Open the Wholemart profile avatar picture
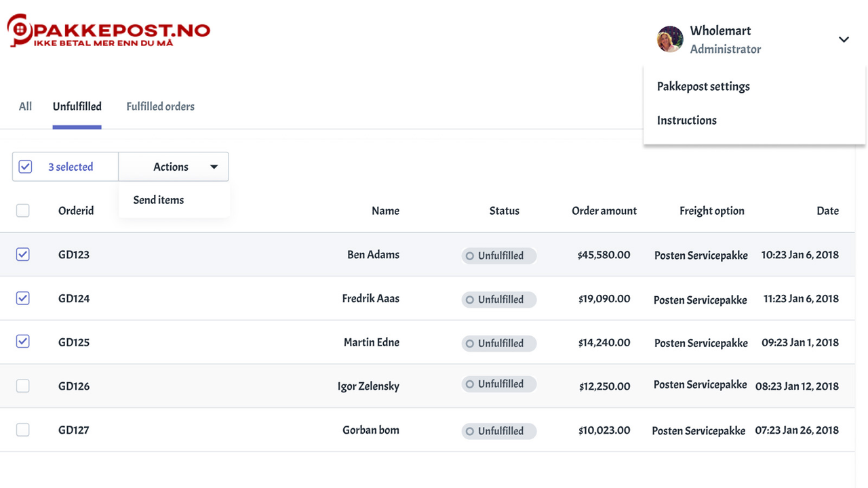868x488 pixels. coord(670,39)
